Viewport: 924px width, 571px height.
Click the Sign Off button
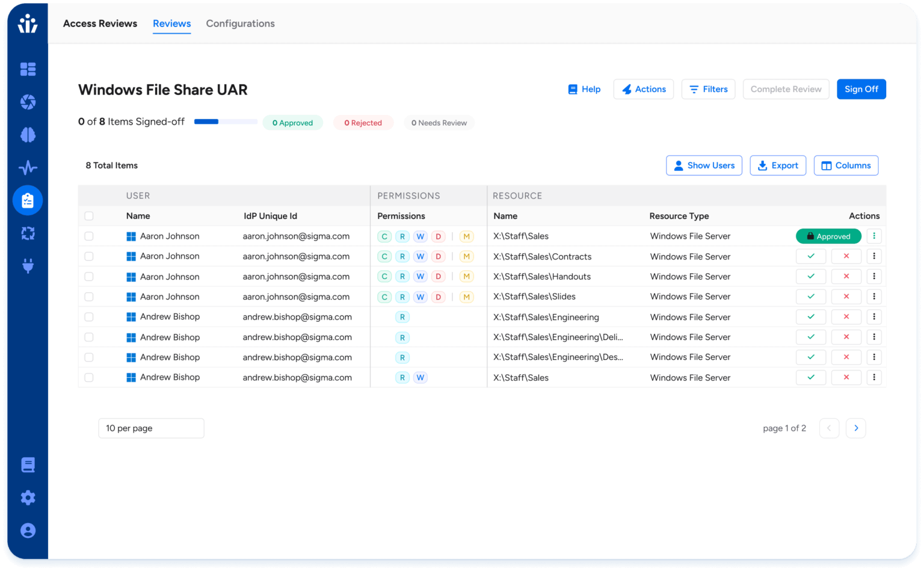[861, 89]
